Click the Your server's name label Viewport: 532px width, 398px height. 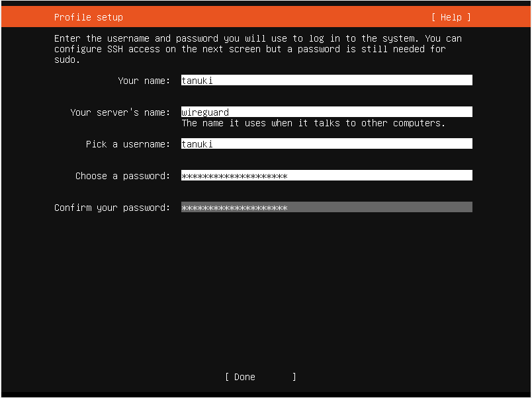pos(120,112)
